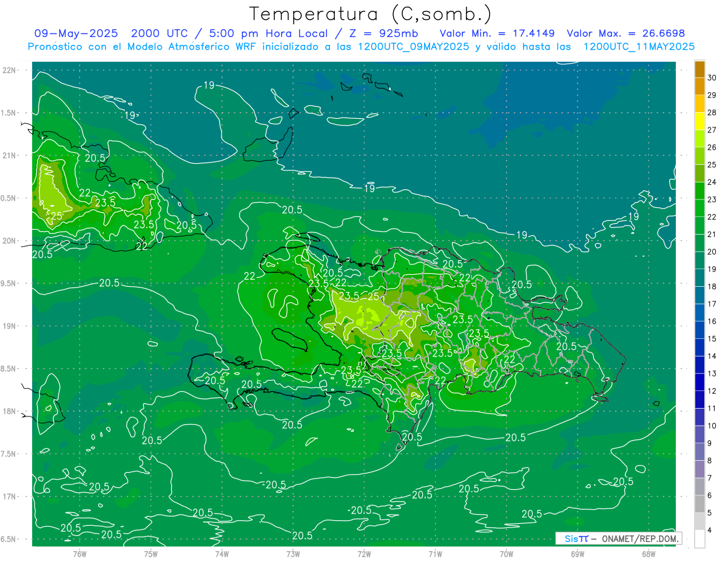The height and width of the screenshot is (562, 728).
Task: Click the "30" label on the color scale
Action: (712, 78)
